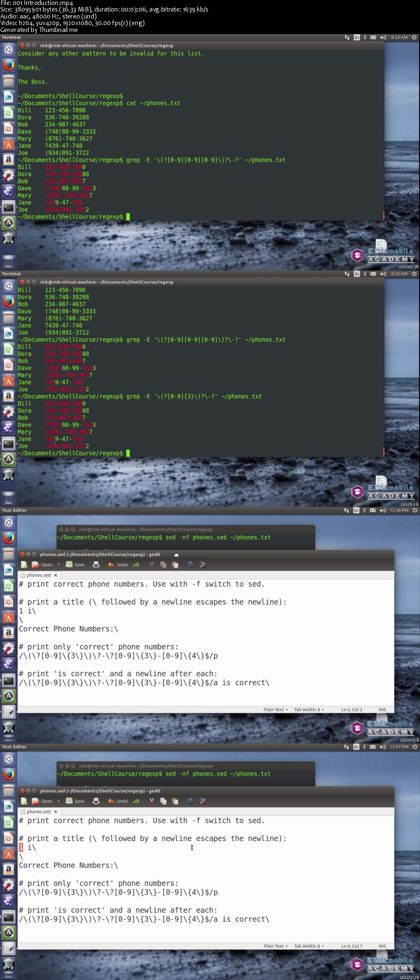Open mail indicator beside 8:25 AM clock
Viewport: 420px width, 980px height.
373,274
